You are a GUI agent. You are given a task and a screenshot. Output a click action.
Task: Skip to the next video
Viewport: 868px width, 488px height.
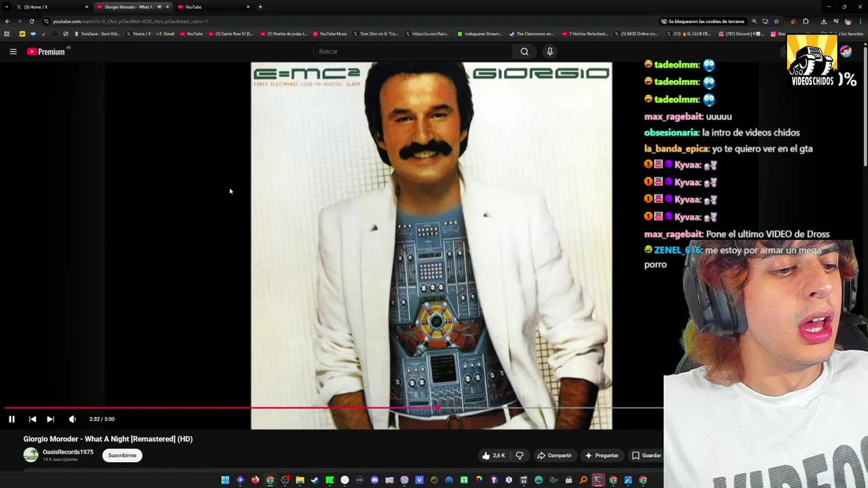pos(50,419)
